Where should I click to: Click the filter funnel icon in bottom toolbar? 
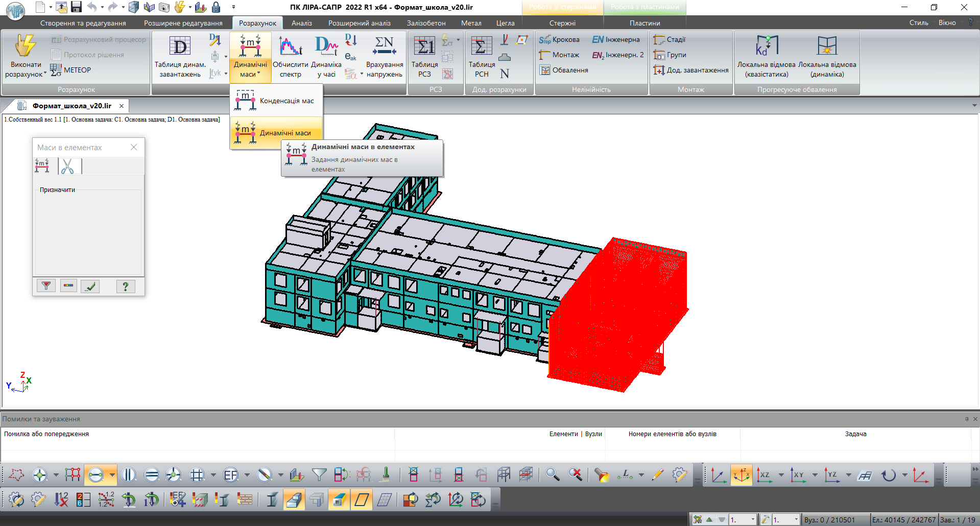pos(319,475)
